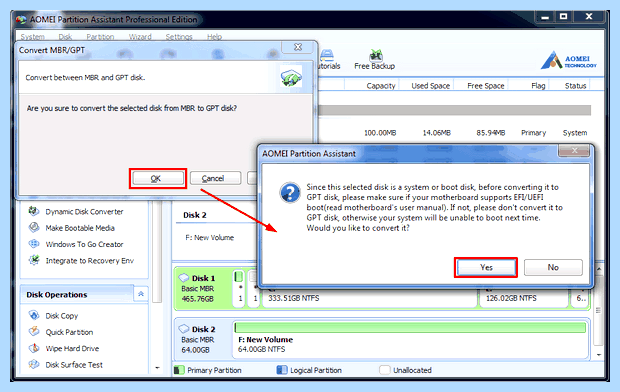
Task: Click Yes in the AOMEI Partition Assistant dialog
Action: click(x=486, y=267)
